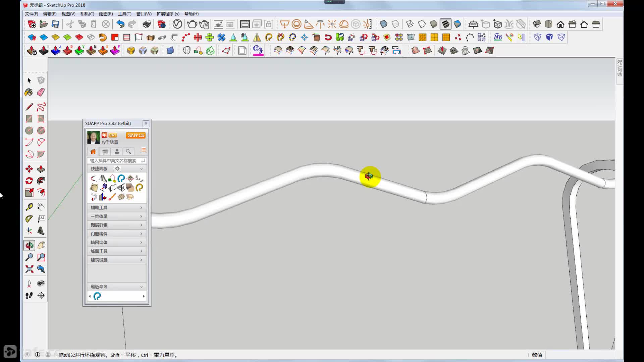Toggle the active Orbit tool button
644x362 pixels.
pyautogui.click(x=29, y=245)
